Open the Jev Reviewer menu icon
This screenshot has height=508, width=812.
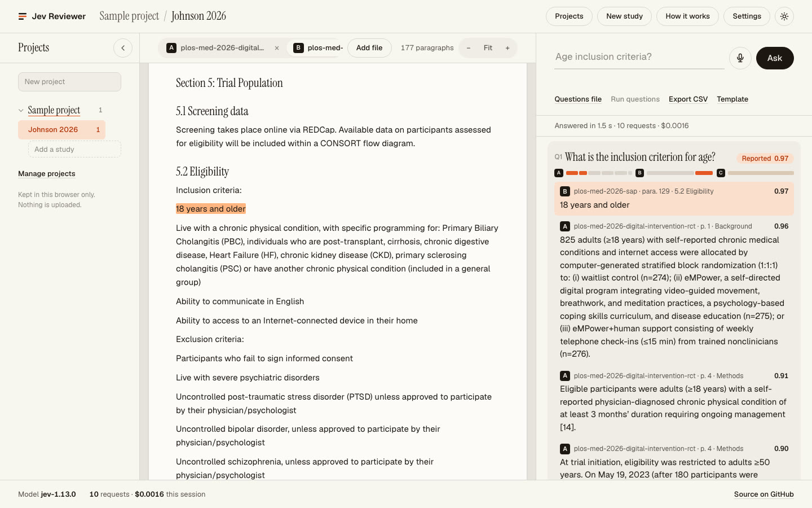point(23,16)
